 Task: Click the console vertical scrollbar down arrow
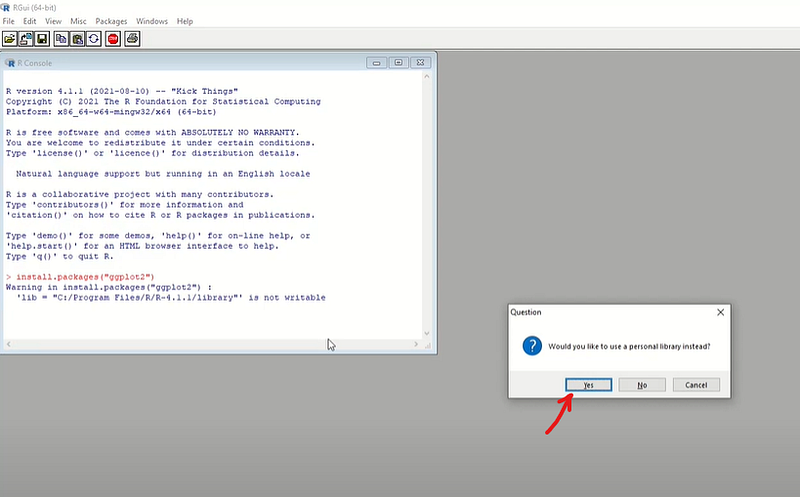pyautogui.click(x=427, y=334)
